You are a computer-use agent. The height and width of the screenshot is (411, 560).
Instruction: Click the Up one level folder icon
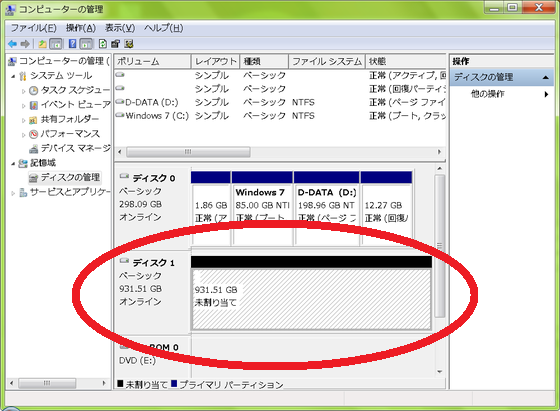pyautogui.click(x=42, y=44)
